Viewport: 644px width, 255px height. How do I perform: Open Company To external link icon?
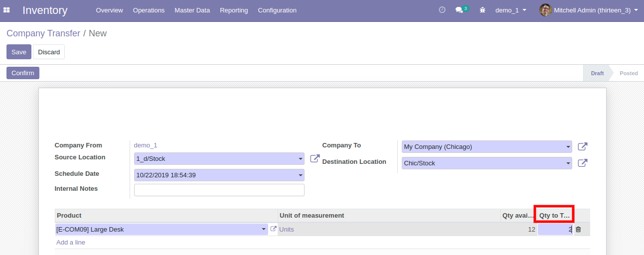582,146
